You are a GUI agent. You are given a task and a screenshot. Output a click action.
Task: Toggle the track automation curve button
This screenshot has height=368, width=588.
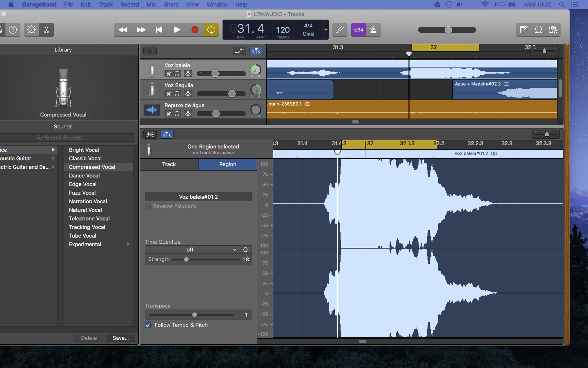tap(240, 51)
